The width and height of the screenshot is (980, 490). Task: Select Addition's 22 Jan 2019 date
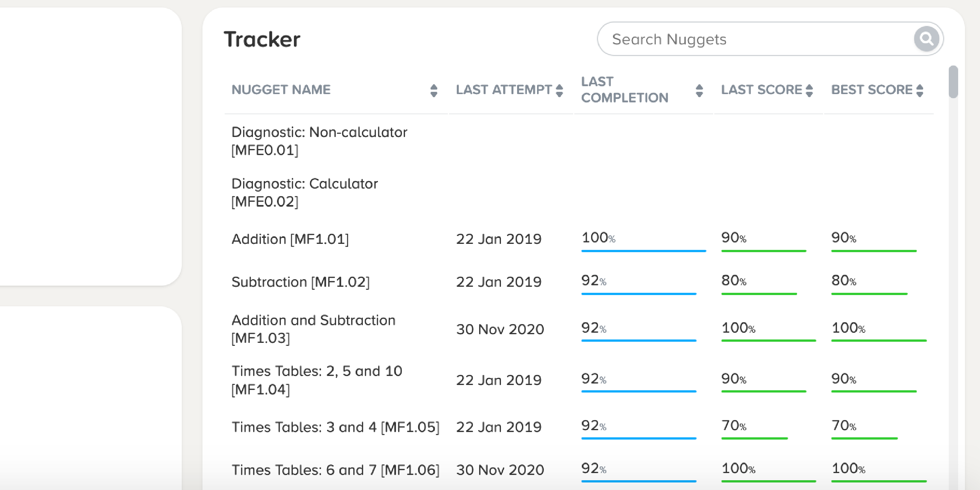[x=499, y=239]
